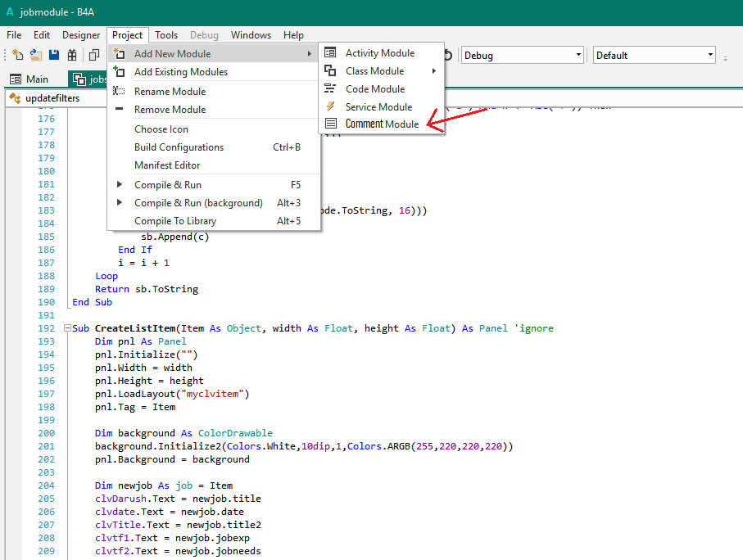Collapse the CreateListItem sub code block
The width and height of the screenshot is (743, 560).
[x=66, y=328]
